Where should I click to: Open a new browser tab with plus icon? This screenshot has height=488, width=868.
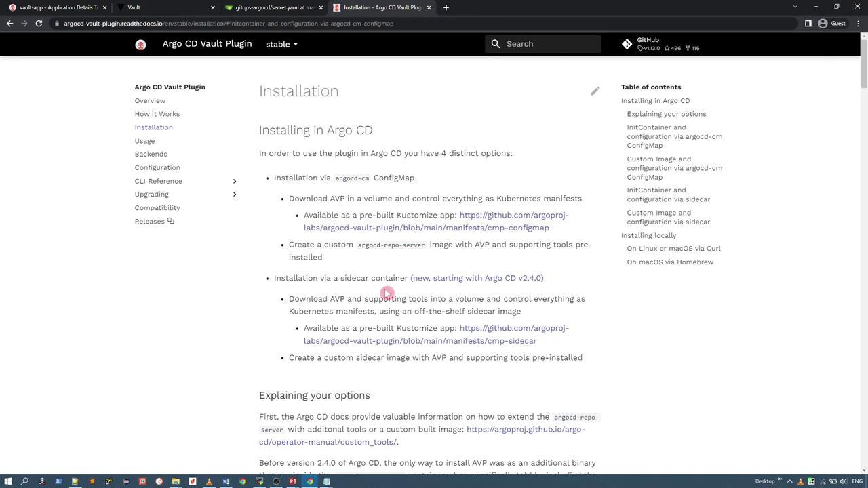[446, 7]
